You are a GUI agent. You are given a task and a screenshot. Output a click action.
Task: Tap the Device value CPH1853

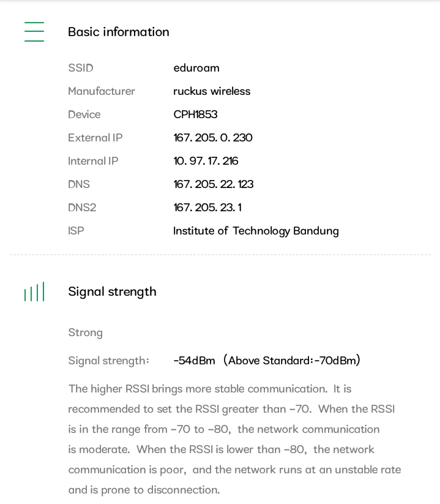point(195,115)
